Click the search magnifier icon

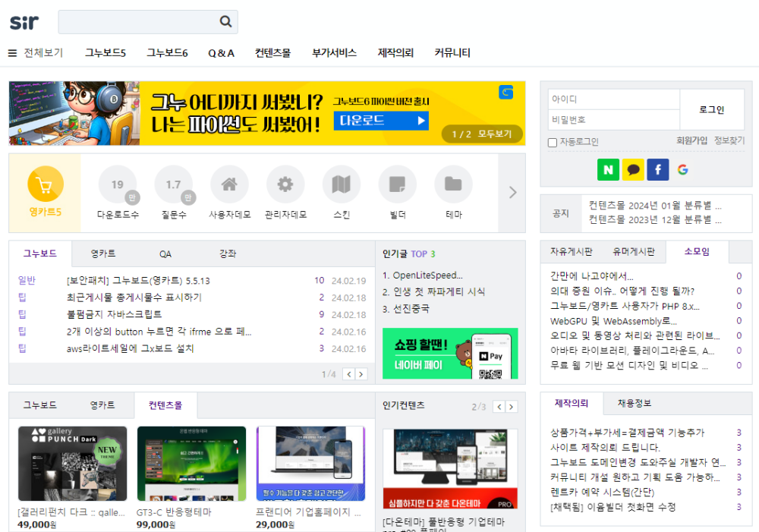click(x=225, y=21)
